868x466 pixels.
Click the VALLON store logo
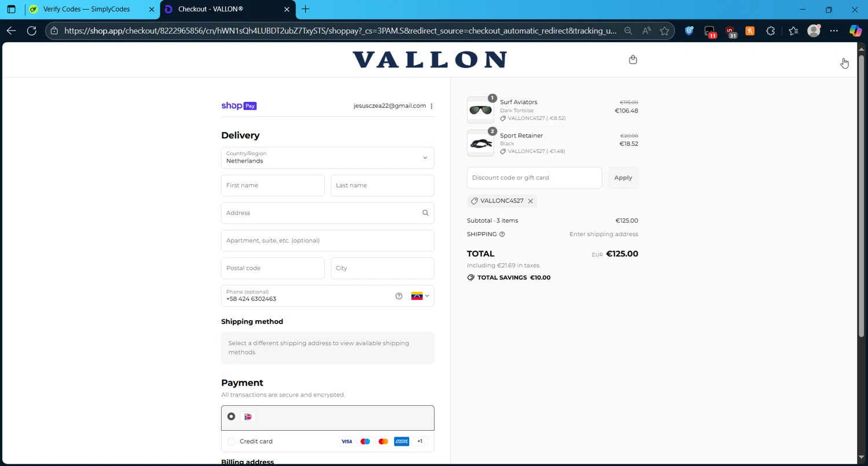coord(430,60)
